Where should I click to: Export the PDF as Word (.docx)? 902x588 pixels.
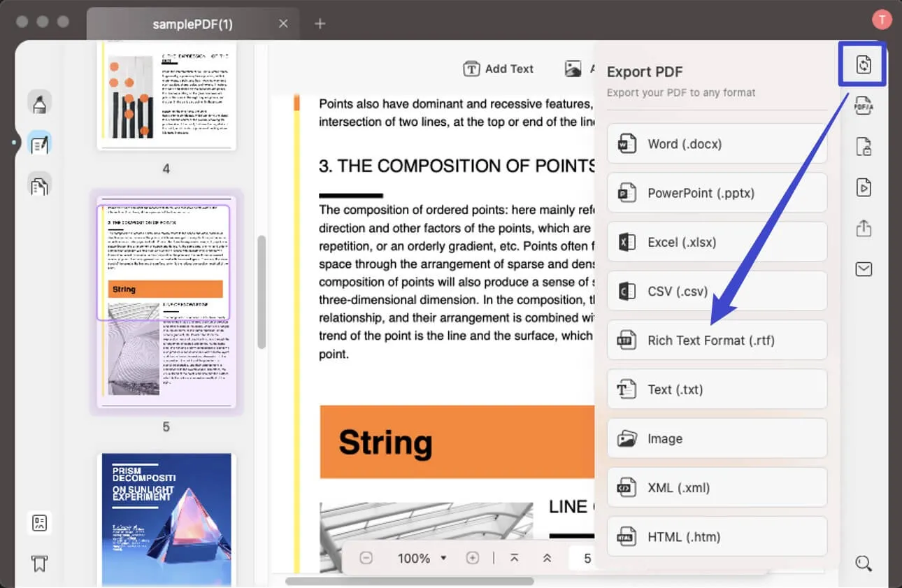(x=717, y=143)
